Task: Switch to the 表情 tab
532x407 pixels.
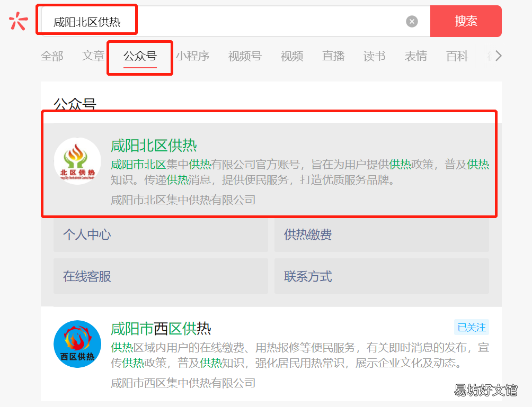Action: [415, 56]
